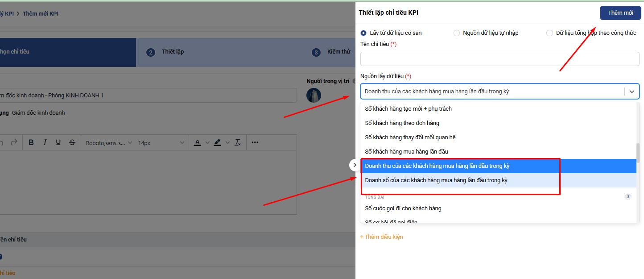Select 'Lấy từ dữ liệu có sẵn' radio option
Image resolution: width=644 pixels, height=279 pixels.
pos(363,33)
